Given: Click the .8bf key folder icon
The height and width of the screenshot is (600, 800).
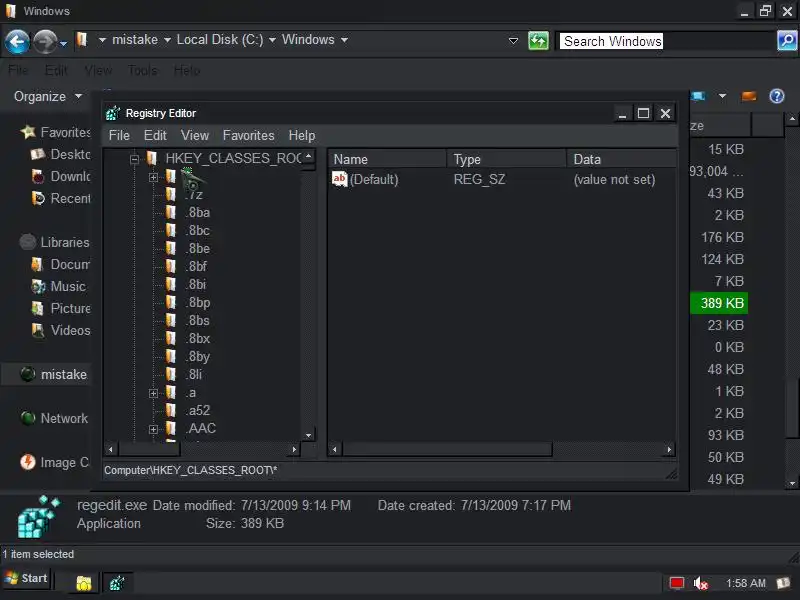Looking at the screenshot, I should (x=171, y=266).
